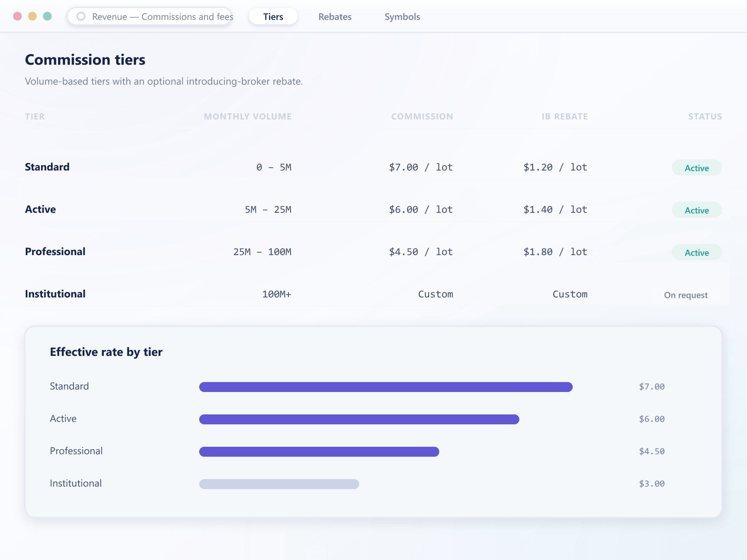Click the Active status badge in Professional row
This screenshot has height=560, width=747.
(697, 252)
